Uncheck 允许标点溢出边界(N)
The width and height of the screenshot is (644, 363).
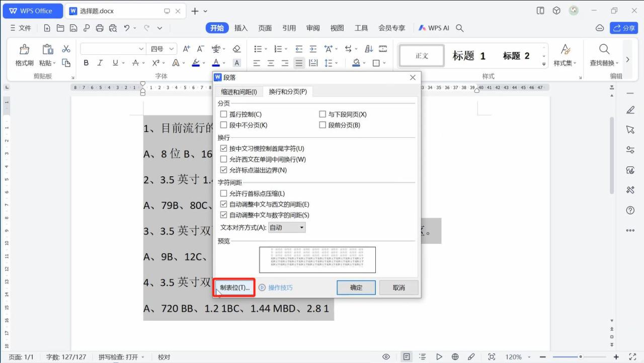click(x=224, y=170)
